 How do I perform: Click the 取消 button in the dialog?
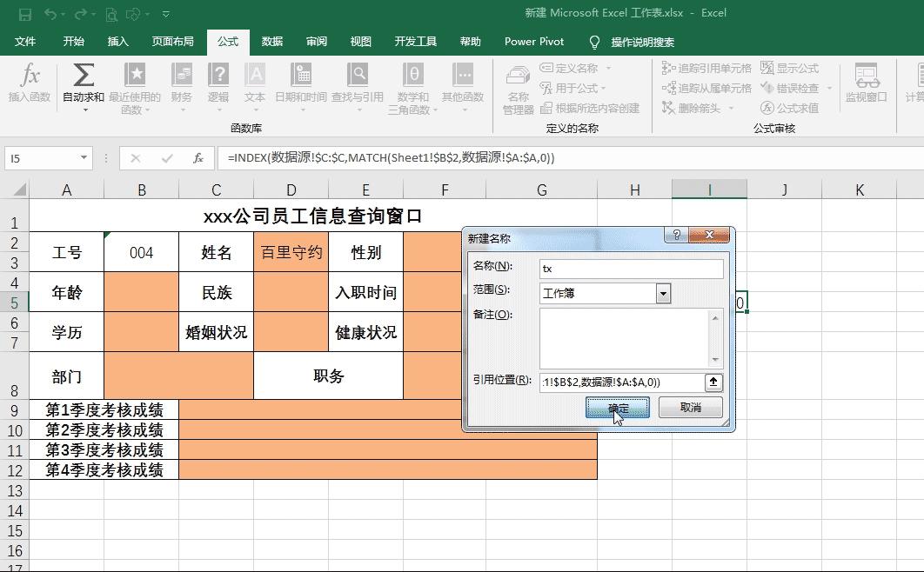pos(690,407)
